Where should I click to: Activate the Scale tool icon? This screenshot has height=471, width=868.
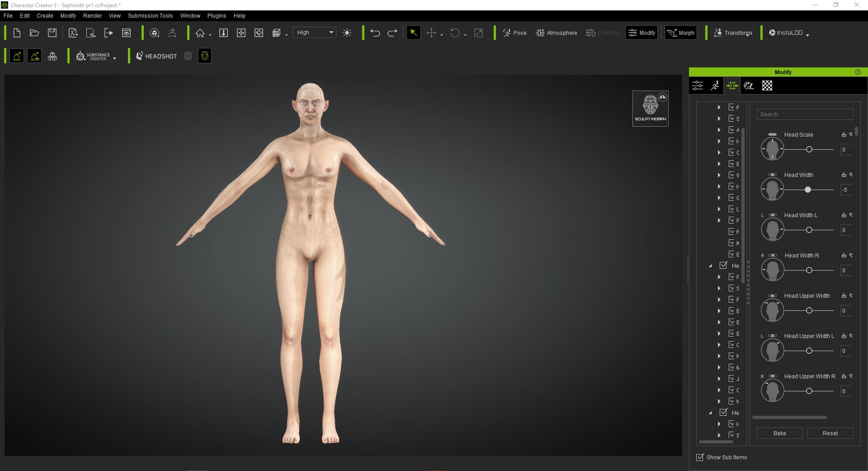[478, 33]
